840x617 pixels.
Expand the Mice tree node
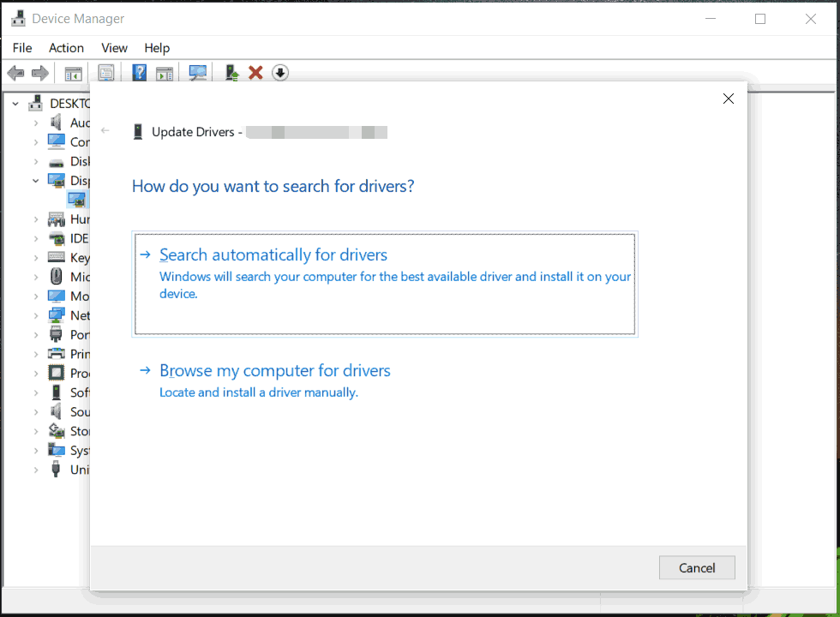coord(36,277)
